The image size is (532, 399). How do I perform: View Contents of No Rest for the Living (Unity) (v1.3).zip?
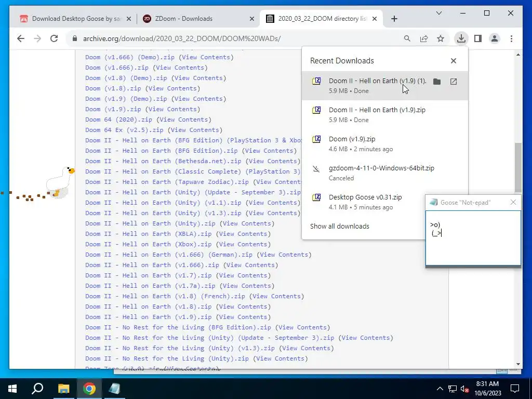[x=307, y=348]
